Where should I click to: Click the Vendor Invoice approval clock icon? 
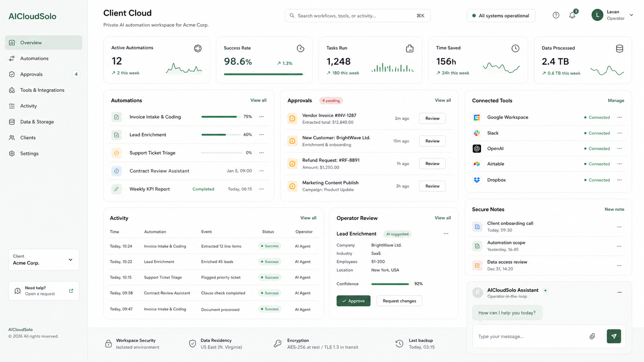(x=292, y=118)
